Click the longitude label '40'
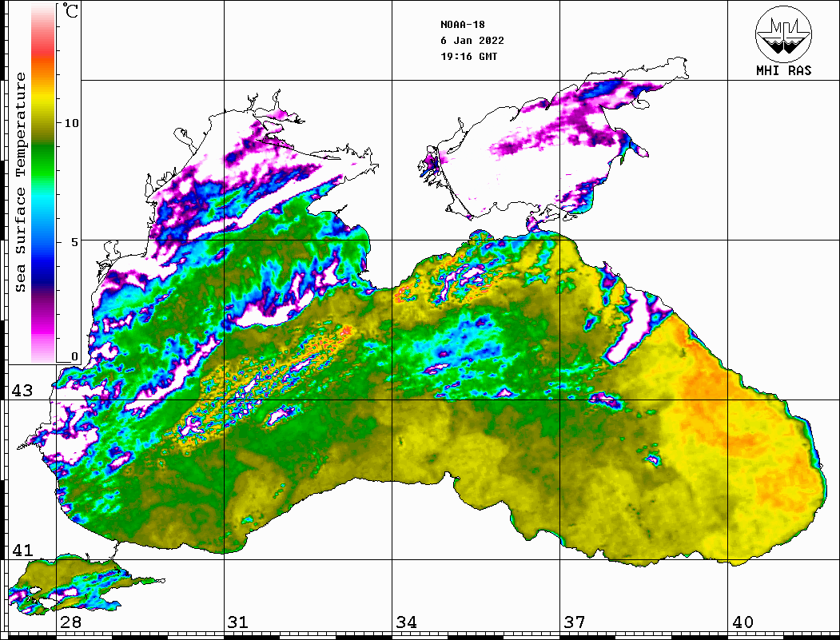 coord(742,622)
